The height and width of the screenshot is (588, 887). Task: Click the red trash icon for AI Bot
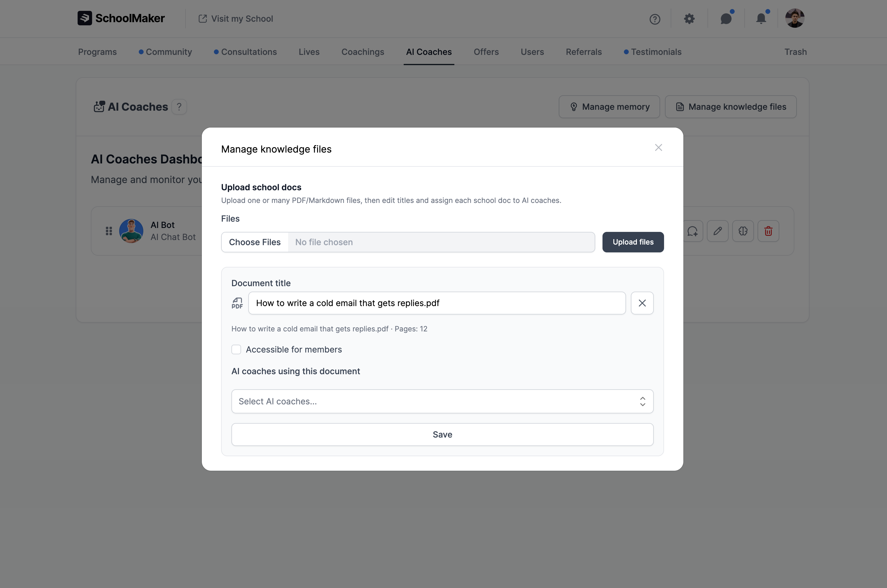(x=768, y=231)
